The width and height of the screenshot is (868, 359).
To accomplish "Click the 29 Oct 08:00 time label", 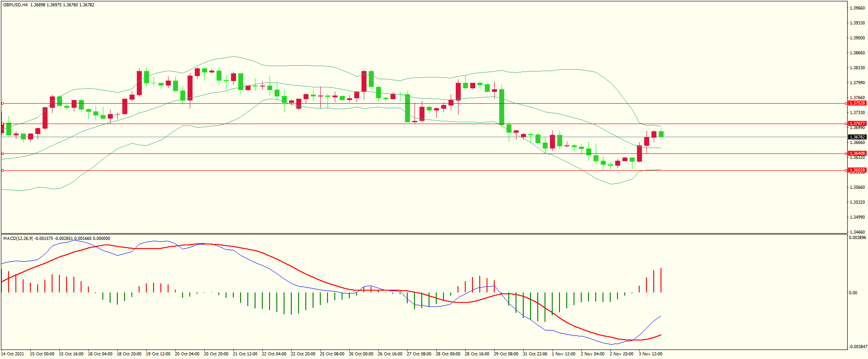I will (506, 354).
